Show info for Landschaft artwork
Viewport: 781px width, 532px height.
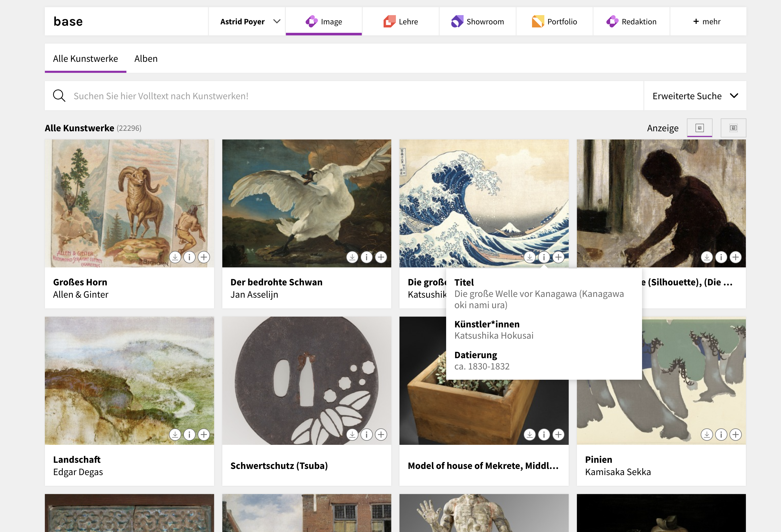(x=189, y=435)
